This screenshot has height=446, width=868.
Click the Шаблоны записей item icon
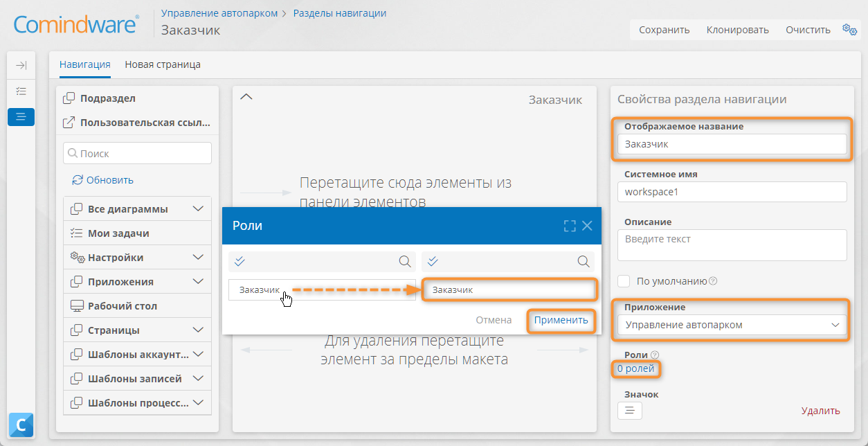click(x=77, y=379)
